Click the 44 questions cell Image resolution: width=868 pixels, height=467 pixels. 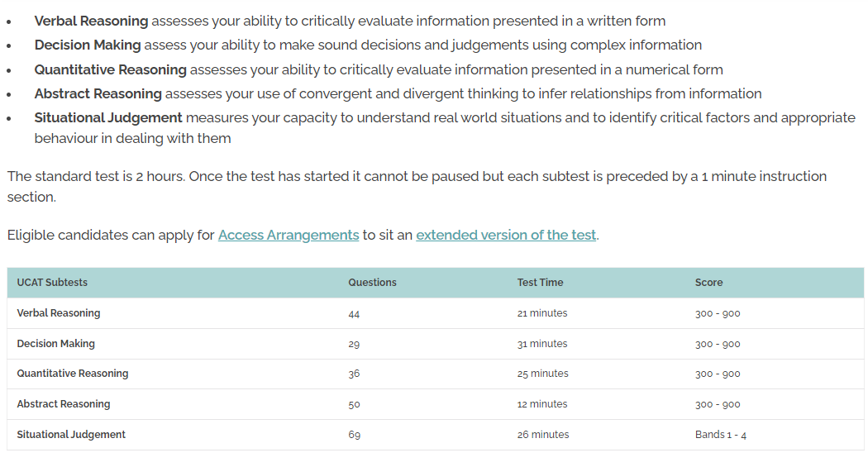click(354, 314)
